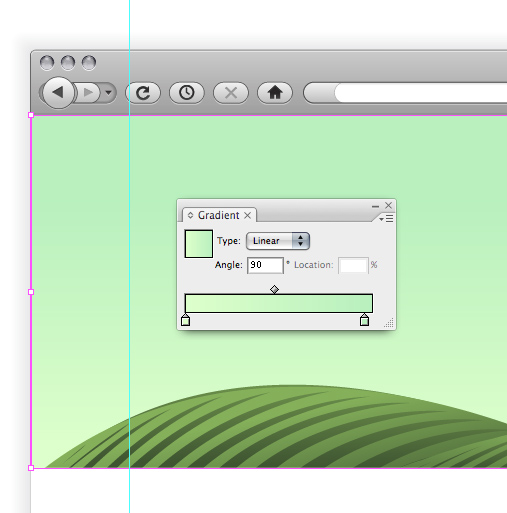
Task: Click the first round window button of browser mockup
Action: pyautogui.click(x=47, y=63)
